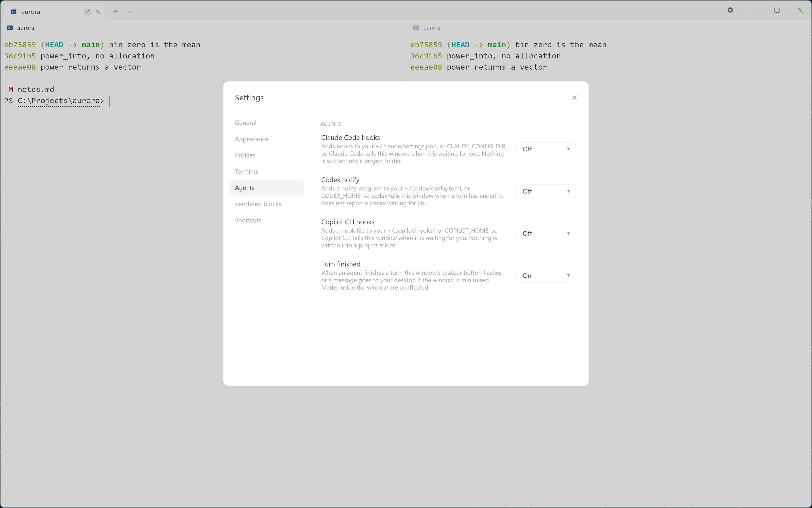Image resolution: width=812 pixels, height=508 pixels.
Task: Close the Settings dialog with its X
Action: [x=574, y=98]
